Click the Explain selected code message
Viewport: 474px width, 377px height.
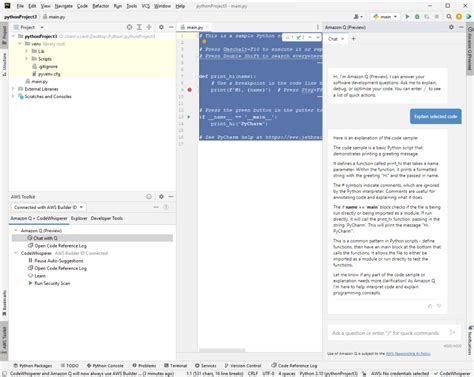coord(436,116)
